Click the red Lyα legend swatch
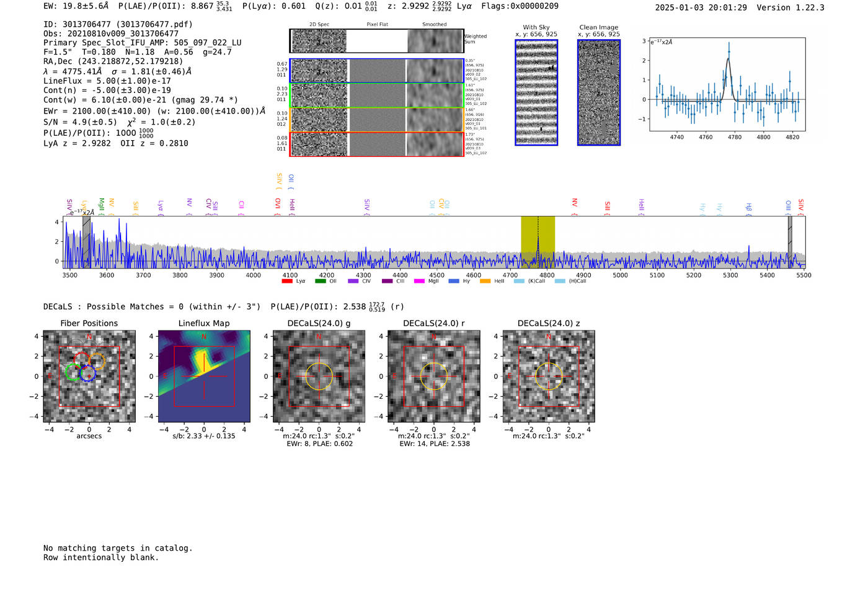Screen dimensions: 868x591 click(x=287, y=282)
